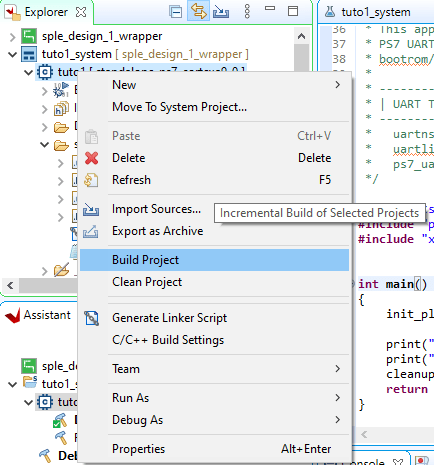Collapse tuto1 application tree node
This screenshot has width=434, height=465.
29,72
